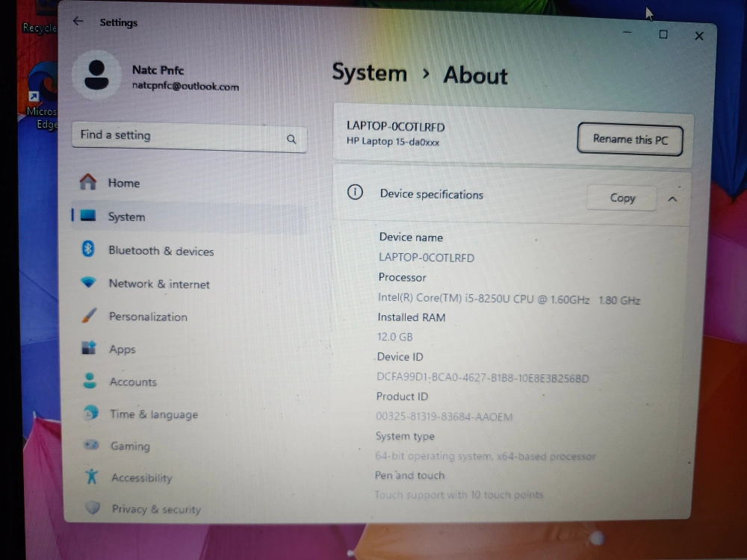Click the Home icon in sidebar
The image size is (747, 560).
click(88, 182)
